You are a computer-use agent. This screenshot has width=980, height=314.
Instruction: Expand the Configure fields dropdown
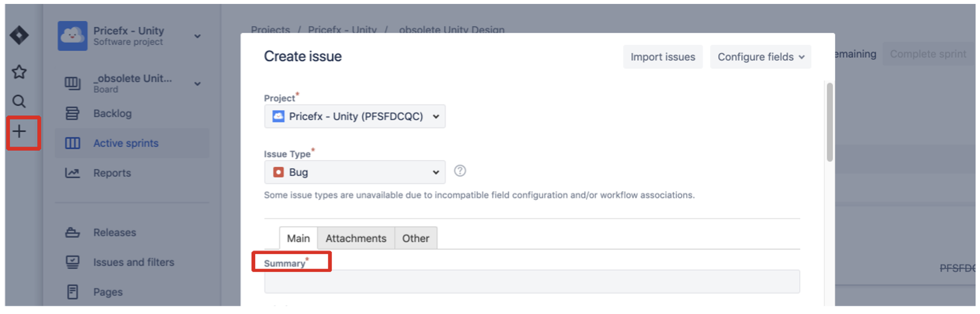[x=760, y=57]
